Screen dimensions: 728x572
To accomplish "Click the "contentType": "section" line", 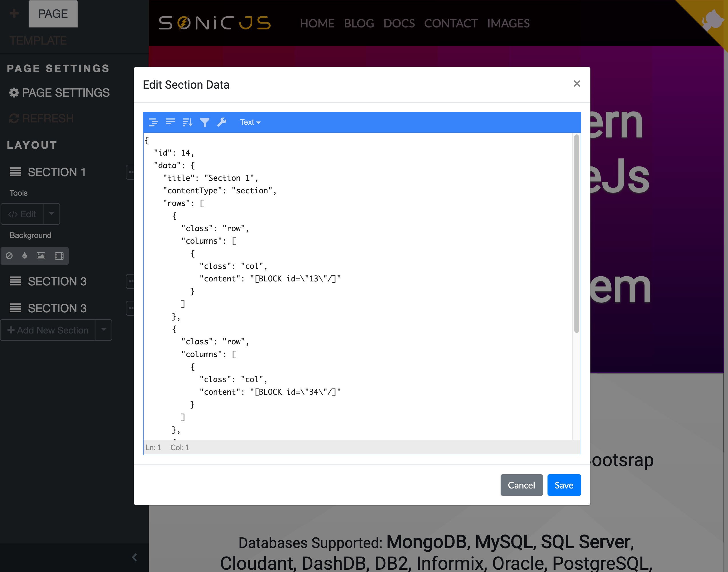I will coord(220,190).
